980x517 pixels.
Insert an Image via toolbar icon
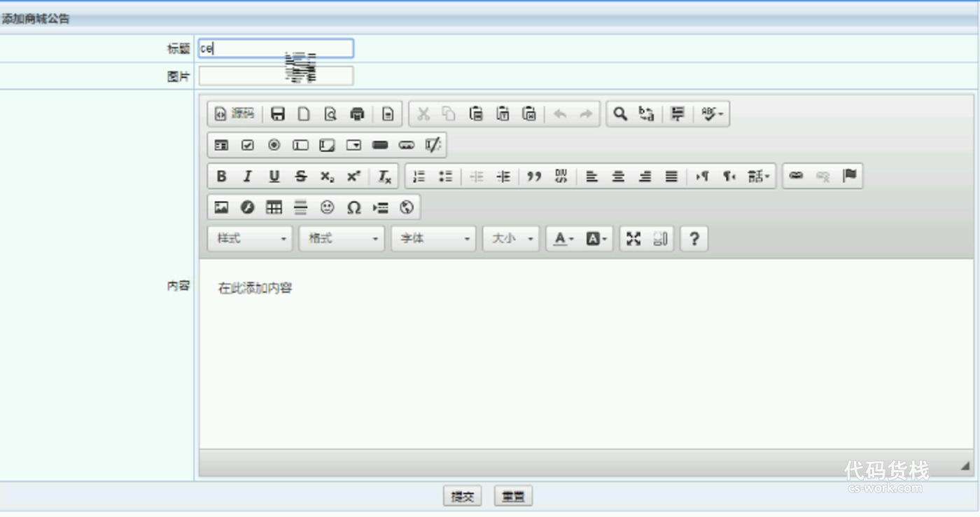[x=221, y=207]
